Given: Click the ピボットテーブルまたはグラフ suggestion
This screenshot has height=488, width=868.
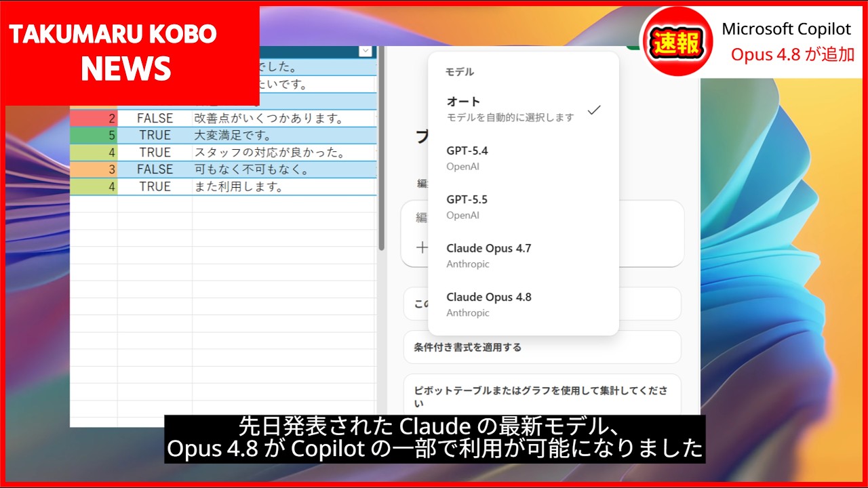Looking at the screenshot, I should 542,396.
